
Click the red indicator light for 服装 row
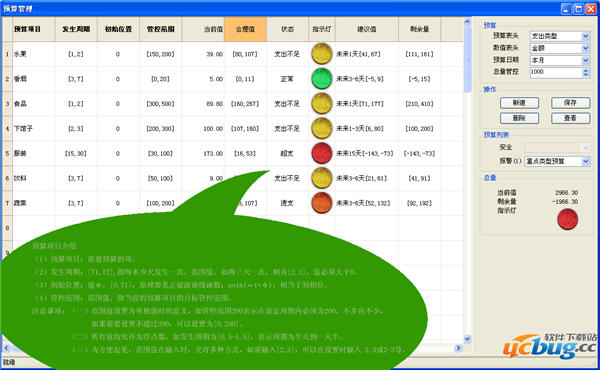pyautogui.click(x=322, y=153)
